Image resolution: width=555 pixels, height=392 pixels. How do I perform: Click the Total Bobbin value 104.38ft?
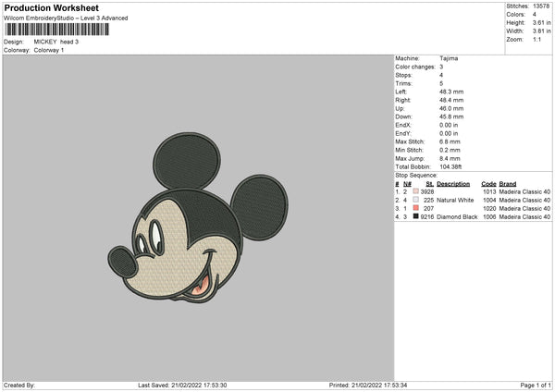(x=450, y=166)
